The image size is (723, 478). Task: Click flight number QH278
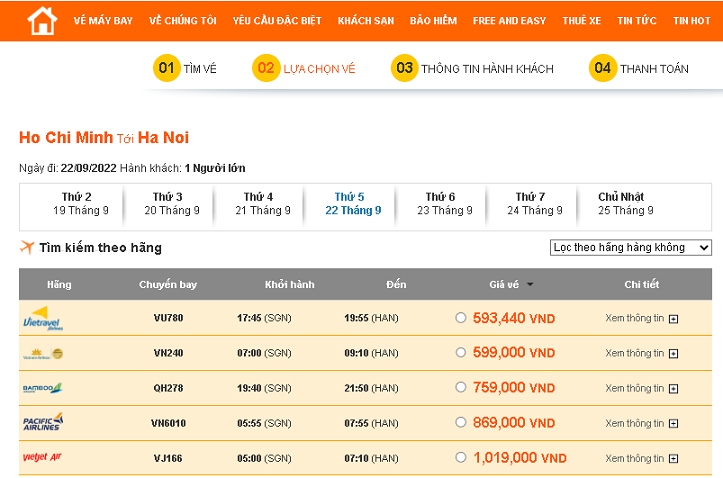pyautogui.click(x=168, y=388)
